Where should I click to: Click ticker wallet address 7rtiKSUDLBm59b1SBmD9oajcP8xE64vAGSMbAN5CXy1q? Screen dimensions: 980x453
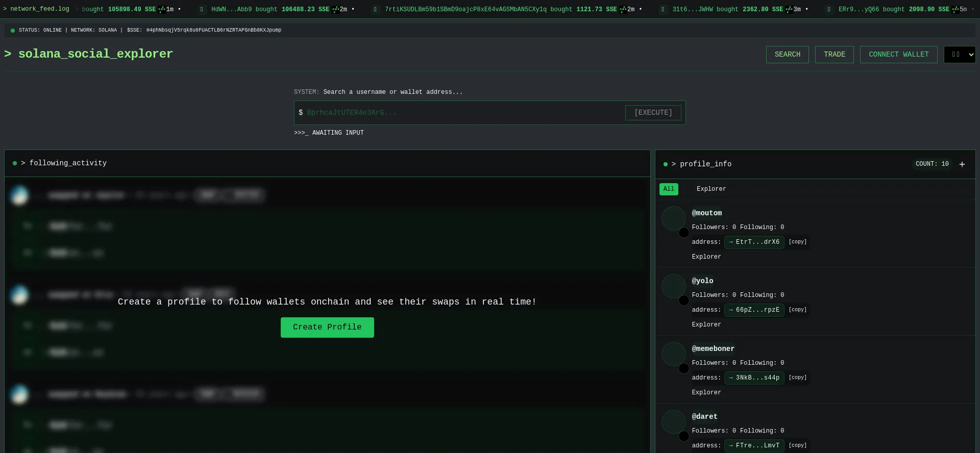(x=465, y=9)
